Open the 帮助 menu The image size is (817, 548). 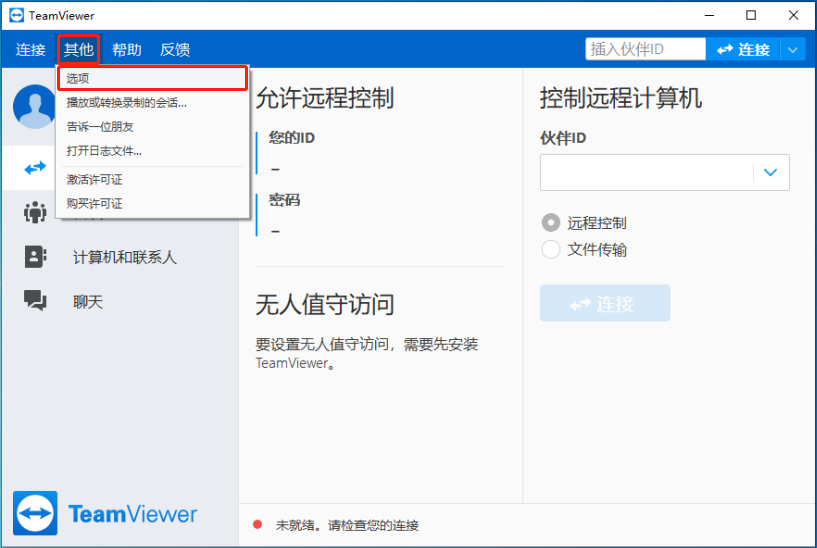coord(126,49)
